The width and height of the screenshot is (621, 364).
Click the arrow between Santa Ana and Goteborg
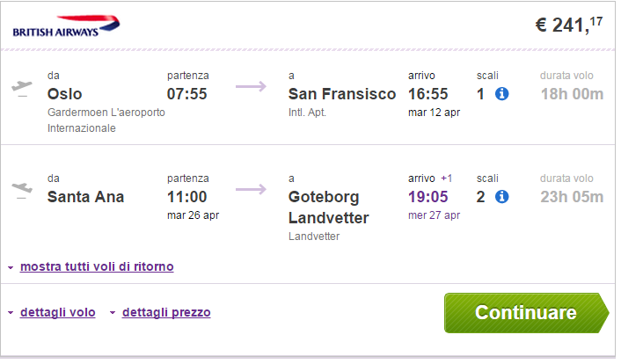click(251, 189)
